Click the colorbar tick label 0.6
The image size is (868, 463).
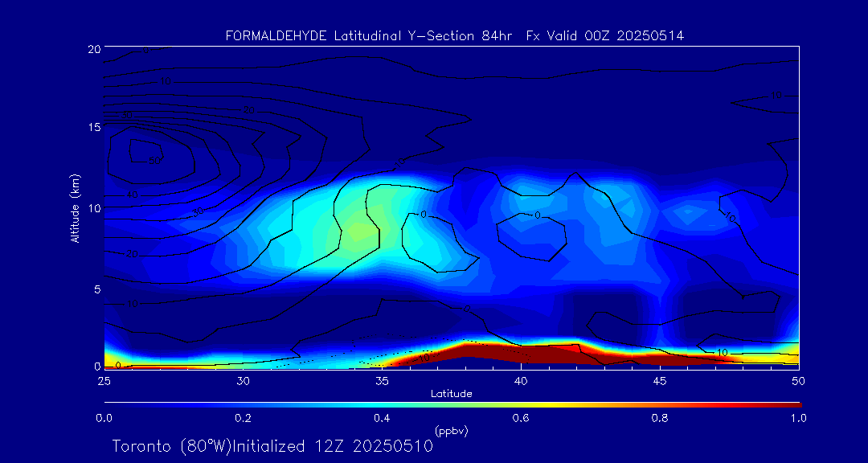(520, 418)
